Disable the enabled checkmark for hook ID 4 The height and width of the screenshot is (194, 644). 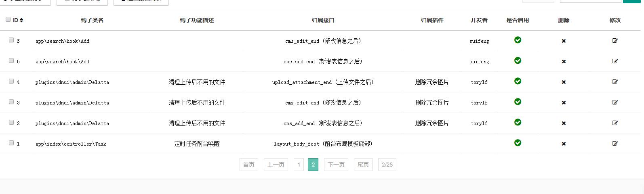pyautogui.click(x=518, y=81)
